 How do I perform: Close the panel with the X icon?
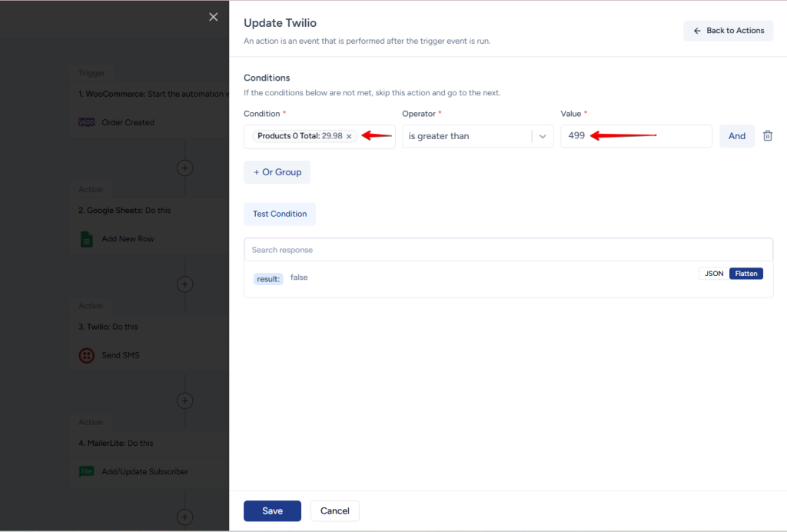pyautogui.click(x=214, y=17)
